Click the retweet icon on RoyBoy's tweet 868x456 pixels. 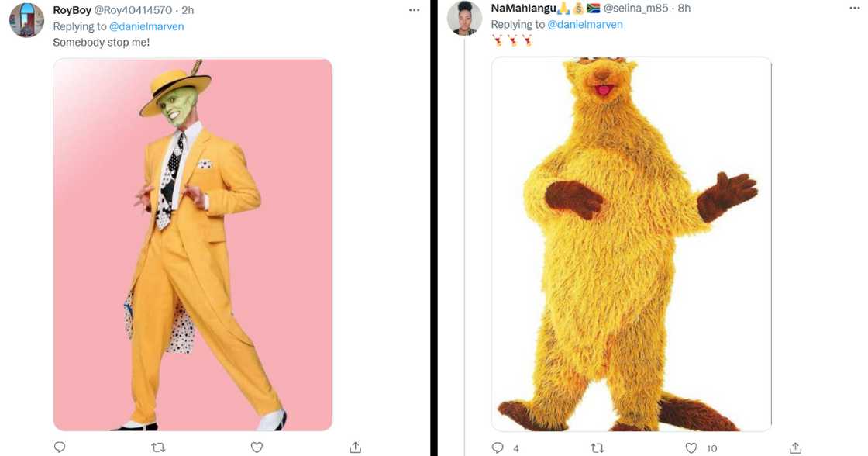tap(158, 447)
